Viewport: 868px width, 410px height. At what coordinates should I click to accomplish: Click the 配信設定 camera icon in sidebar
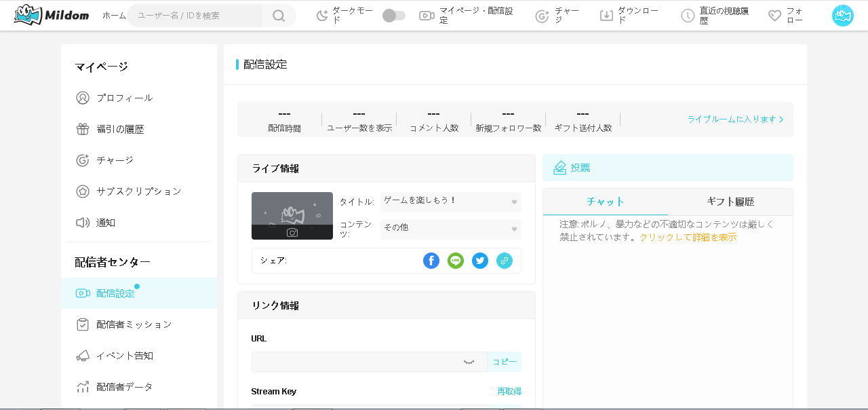pyautogui.click(x=83, y=293)
